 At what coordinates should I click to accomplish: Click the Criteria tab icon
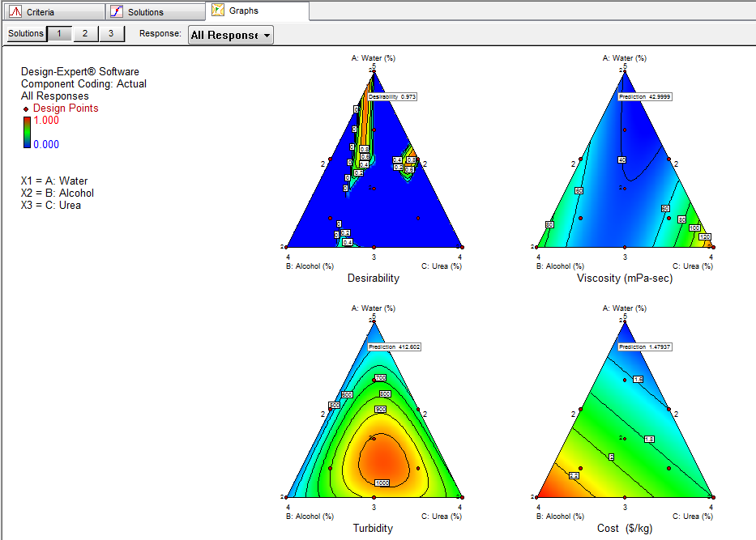coord(14,12)
